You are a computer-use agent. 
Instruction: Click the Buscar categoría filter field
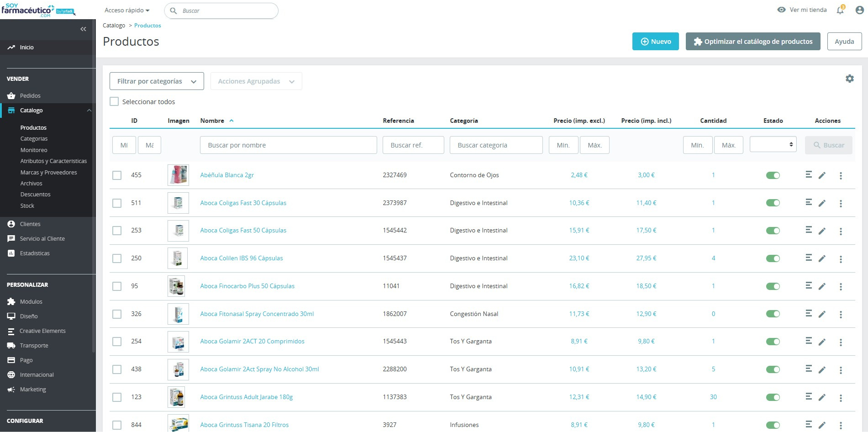496,145
